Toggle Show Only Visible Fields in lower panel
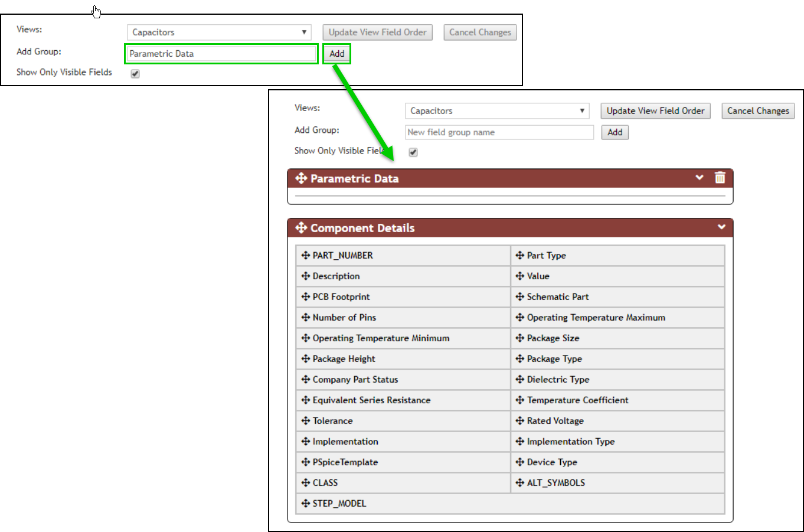The height and width of the screenshot is (532, 804). pos(413,152)
